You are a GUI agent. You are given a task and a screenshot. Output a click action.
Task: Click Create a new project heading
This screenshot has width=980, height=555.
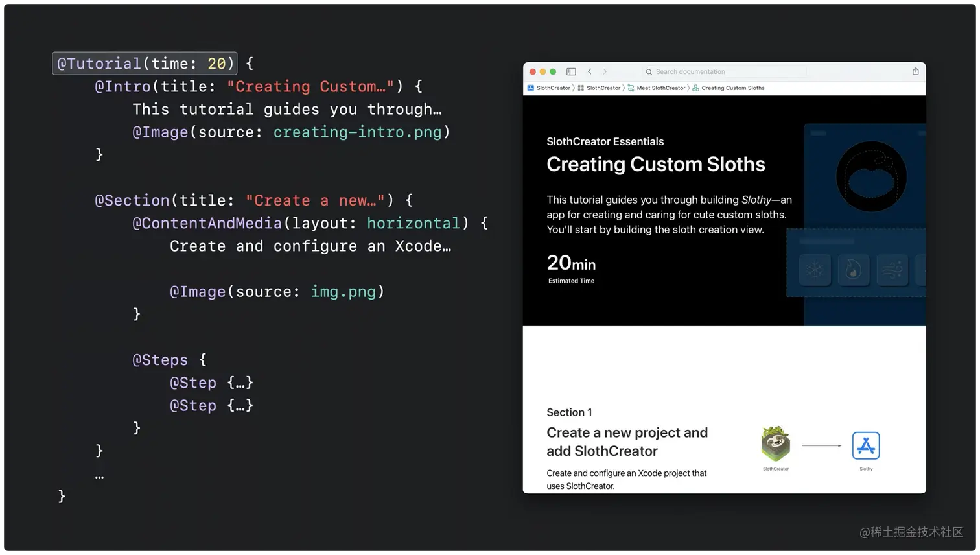pyautogui.click(x=627, y=442)
